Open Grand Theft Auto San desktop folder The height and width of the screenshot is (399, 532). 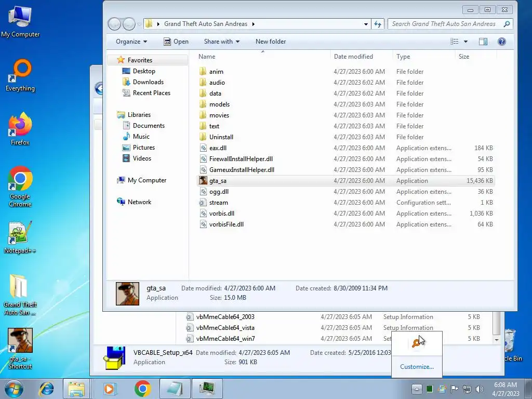[20, 295]
